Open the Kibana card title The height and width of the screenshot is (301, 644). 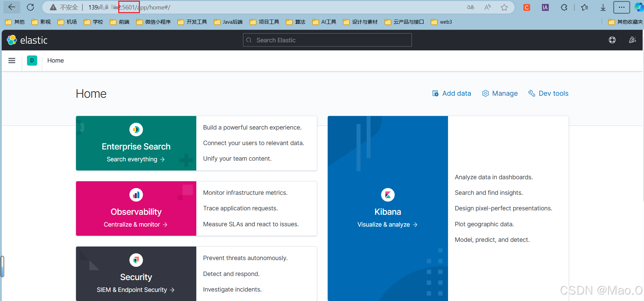pyautogui.click(x=388, y=212)
